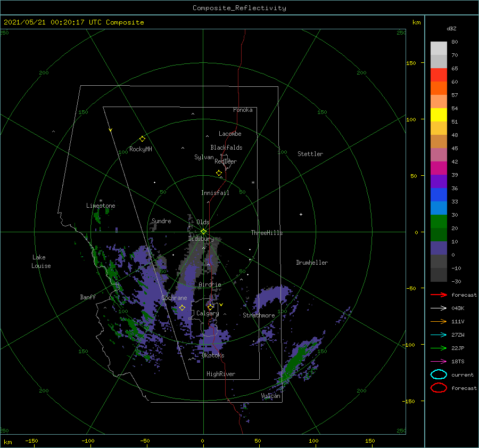Click the 18TS legend label
Screen dimensions: 479x448
click(x=458, y=362)
